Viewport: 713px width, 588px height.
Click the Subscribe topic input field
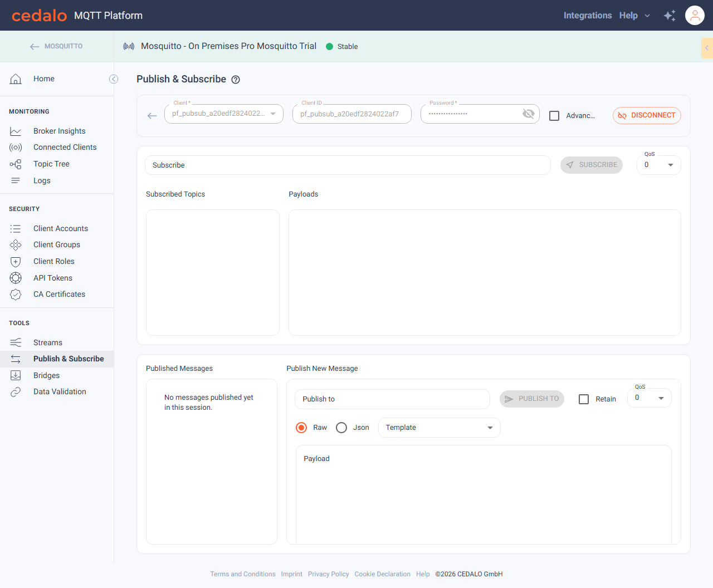pos(348,165)
